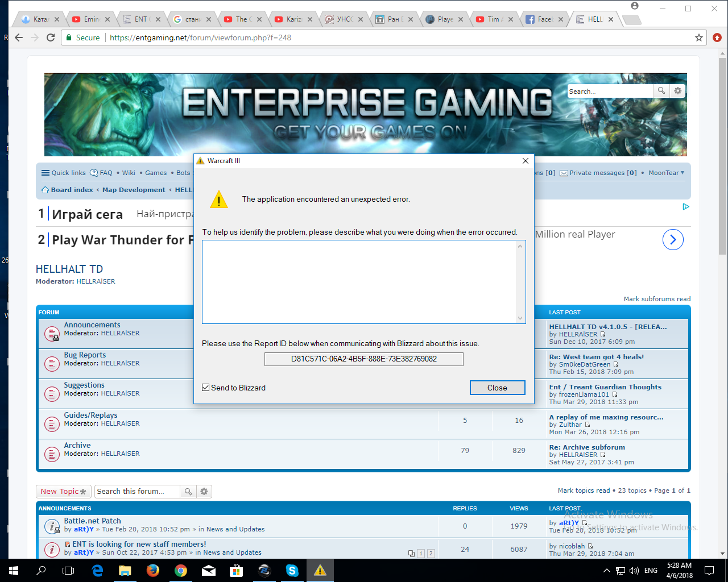728x582 pixels.
Task: Uncheck the Send to Blizzard checkbox
Action: coord(206,388)
